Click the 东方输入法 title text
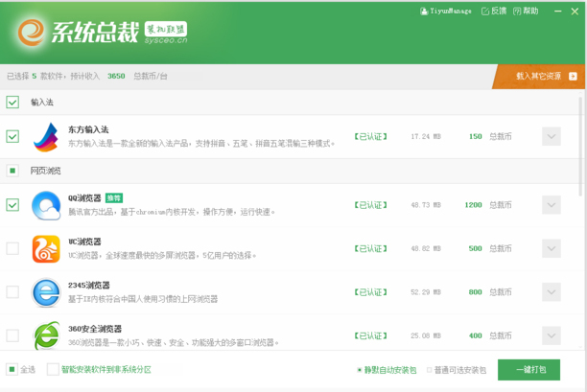The image size is (587, 392). 88,129
